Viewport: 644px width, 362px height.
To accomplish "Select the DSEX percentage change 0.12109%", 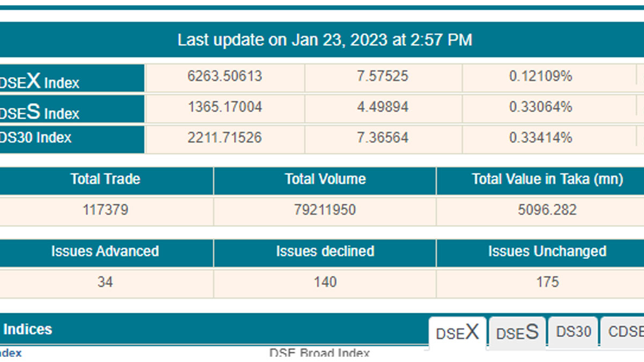I will 540,76.
